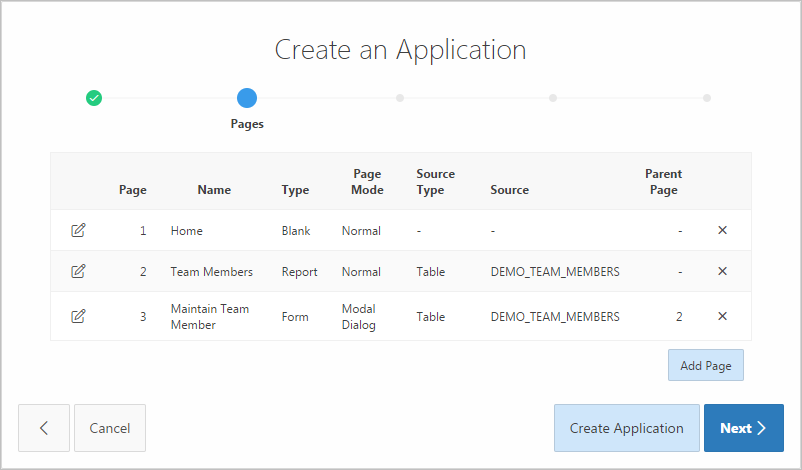Cancel the application wizard
802x470 pixels.
pos(110,428)
